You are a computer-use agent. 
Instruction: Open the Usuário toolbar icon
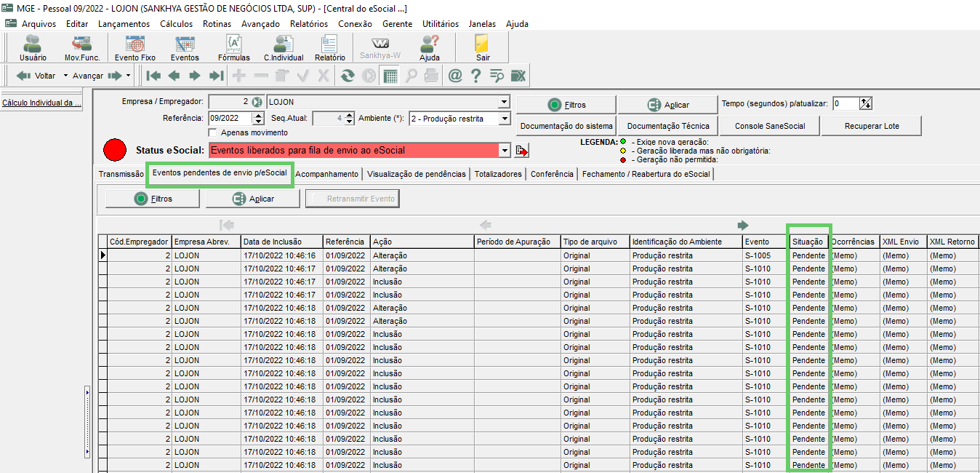[x=33, y=48]
